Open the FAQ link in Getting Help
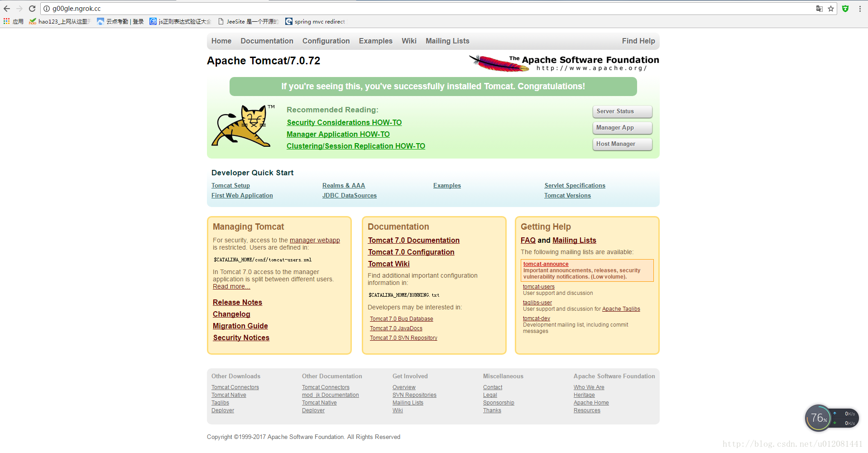868x453 pixels. coord(528,240)
